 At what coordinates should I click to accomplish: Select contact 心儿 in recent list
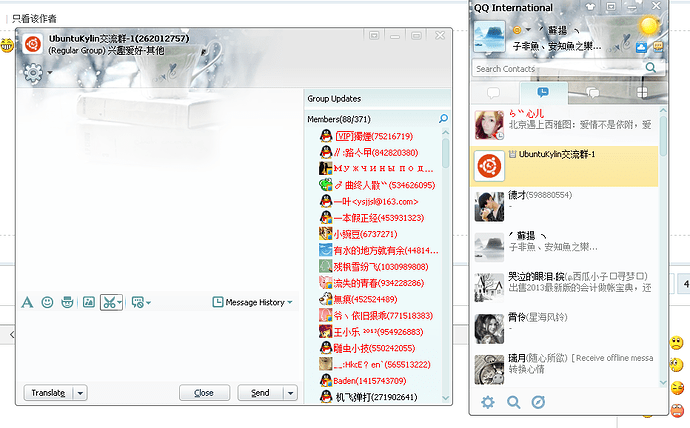tap(565, 125)
